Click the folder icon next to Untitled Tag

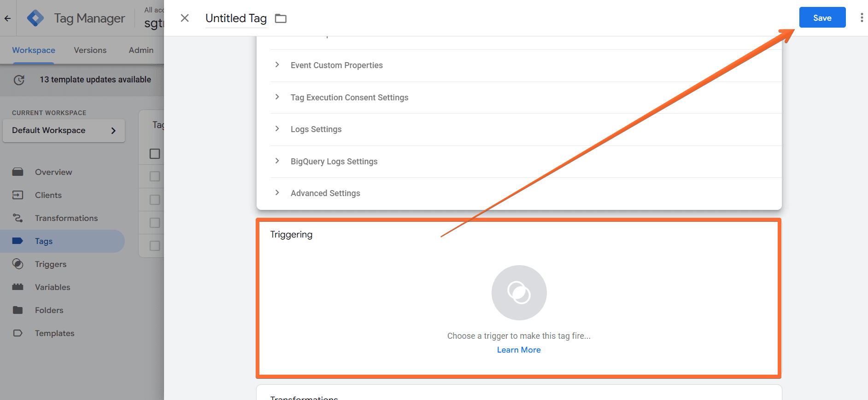point(281,18)
